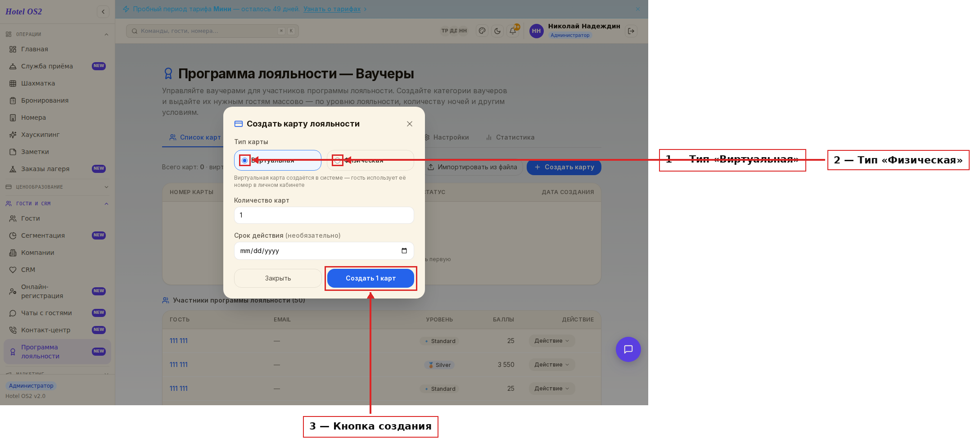Viewport: 980px width, 448px height.
Task: Toggle dark mode with the moon icon
Action: click(x=497, y=31)
